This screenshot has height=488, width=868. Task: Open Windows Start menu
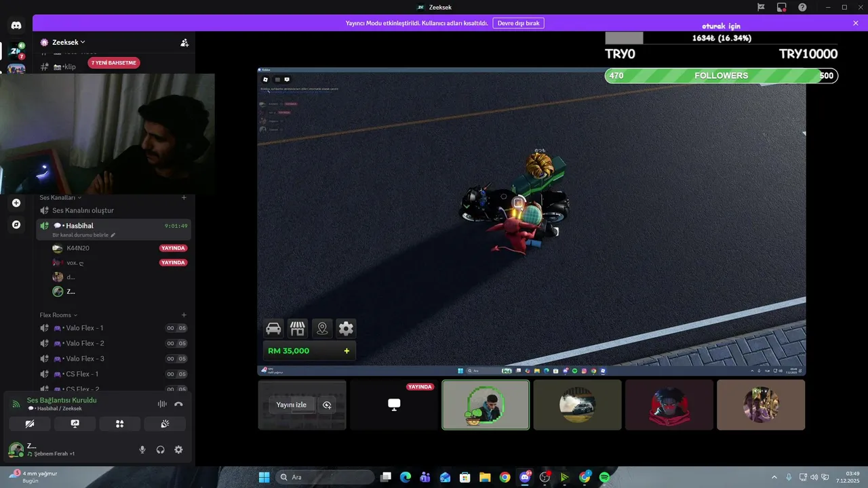click(264, 477)
